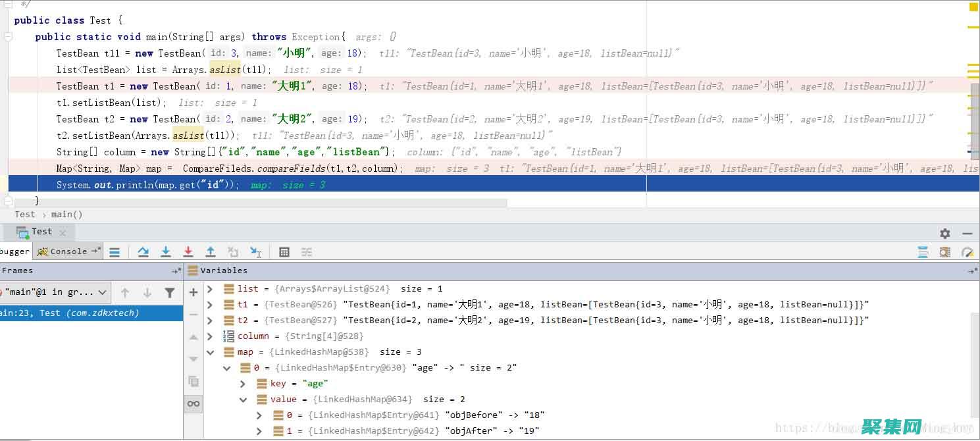The width and height of the screenshot is (980, 441).
Task: Click Show Execution Point icon
Action: click(x=115, y=252)
